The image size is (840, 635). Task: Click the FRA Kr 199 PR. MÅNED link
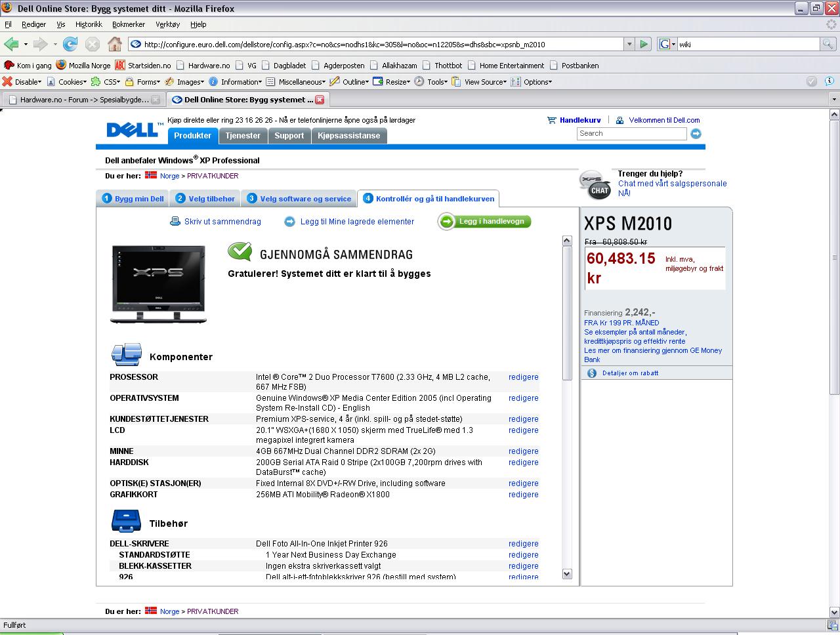point(621,323)
